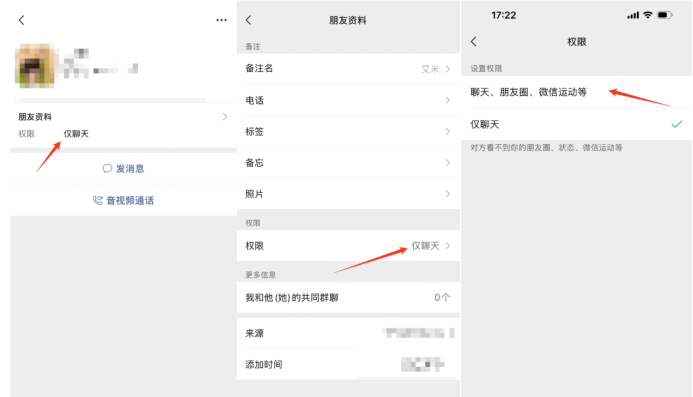Tap chevron on the 电话 row
The image size is (693, 397).
pyautogui.click(x=448, y=100)
